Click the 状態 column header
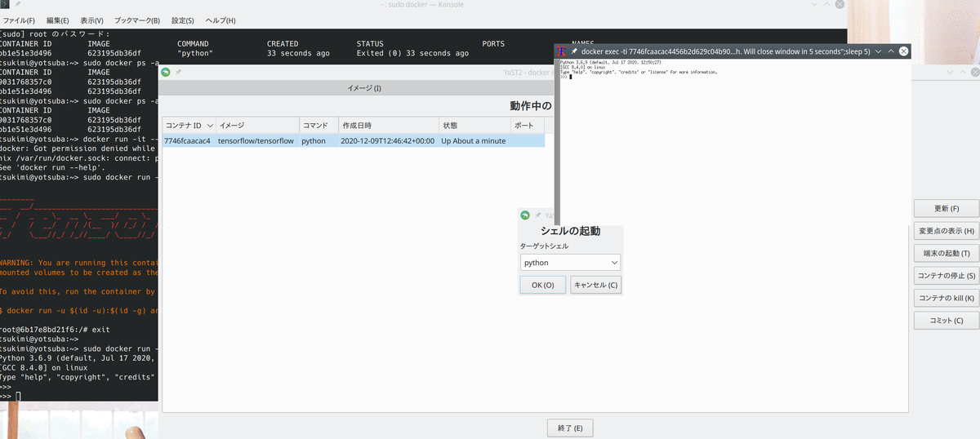980x439 pixels. [x=475, y=126]
